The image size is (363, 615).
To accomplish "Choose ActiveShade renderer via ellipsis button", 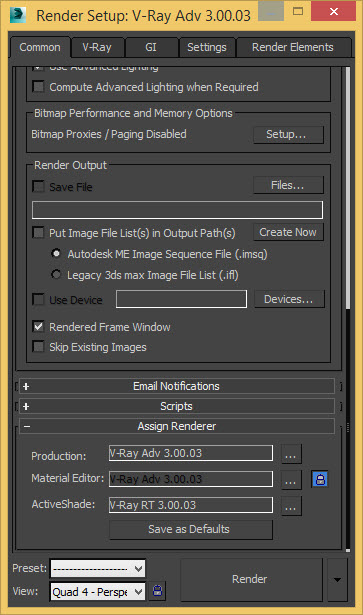I will (x=291, y=506).
